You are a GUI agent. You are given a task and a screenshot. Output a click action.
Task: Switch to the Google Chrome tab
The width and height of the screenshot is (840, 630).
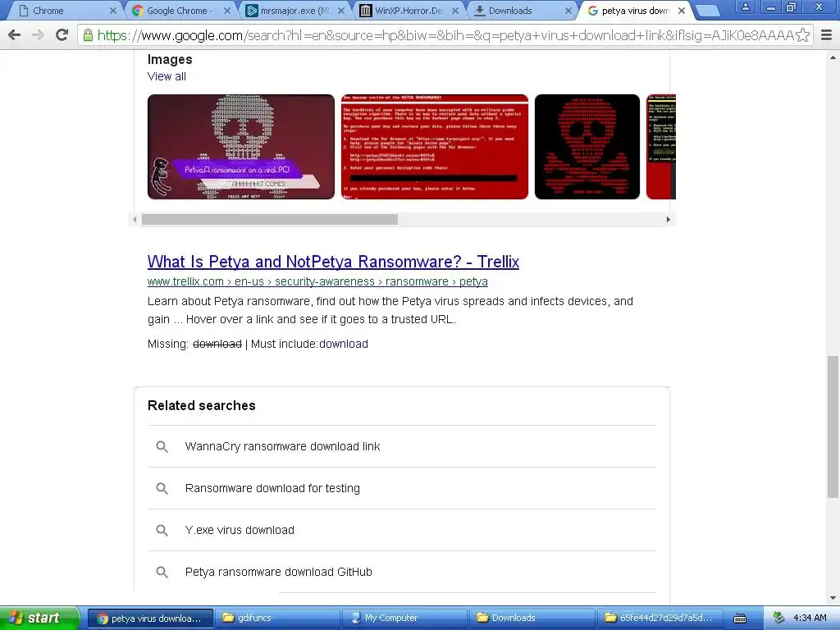[180, 11]
